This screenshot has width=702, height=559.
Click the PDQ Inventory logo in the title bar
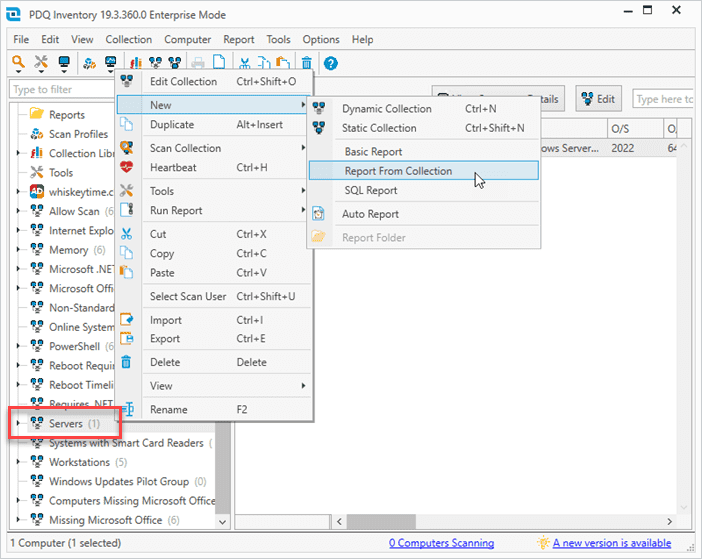(x=13, y=14)
